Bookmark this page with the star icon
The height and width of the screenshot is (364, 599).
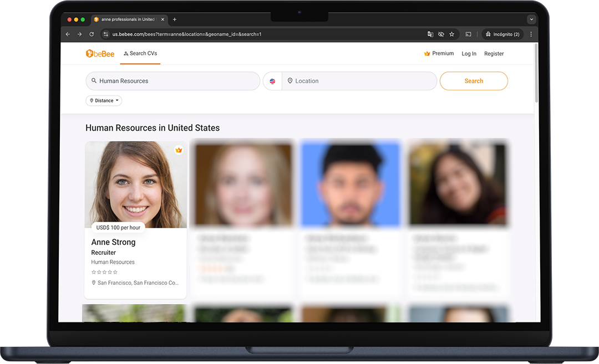[452, 34]
